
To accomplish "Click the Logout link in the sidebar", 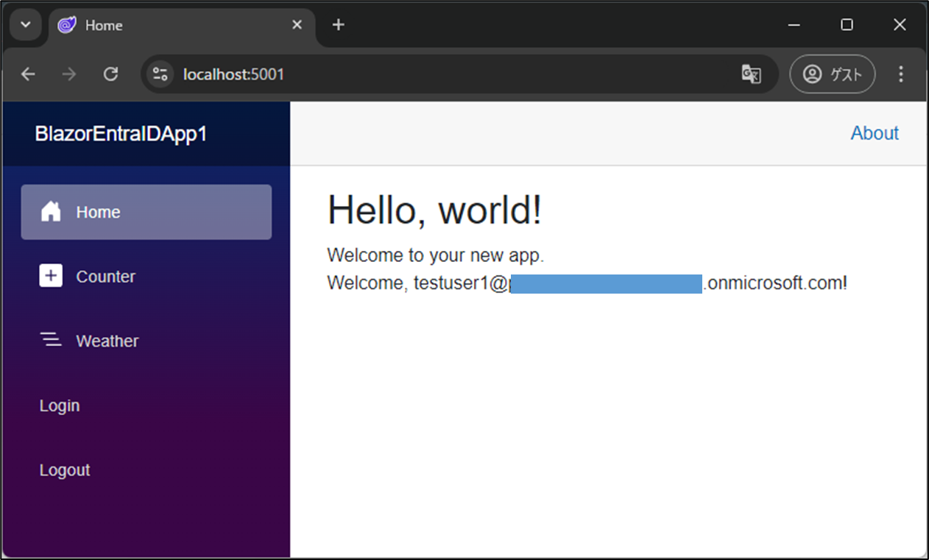I will pos(64,469).
